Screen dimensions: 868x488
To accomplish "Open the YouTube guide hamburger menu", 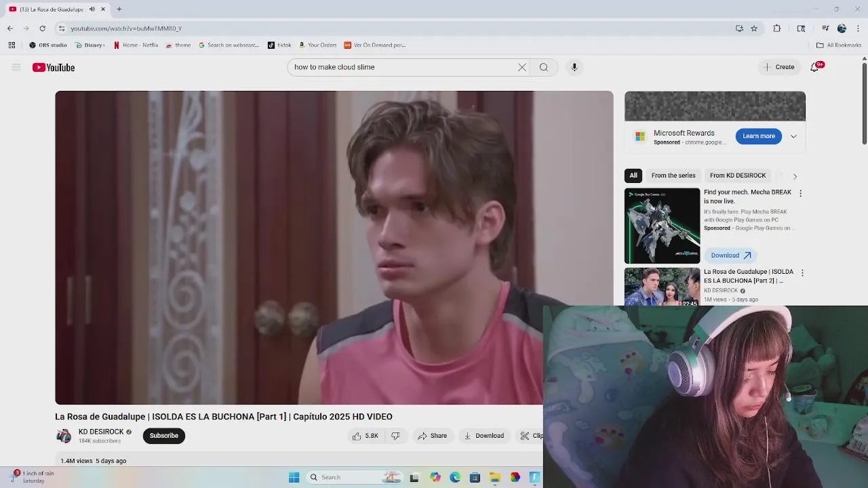I will (x=16, y=67).
